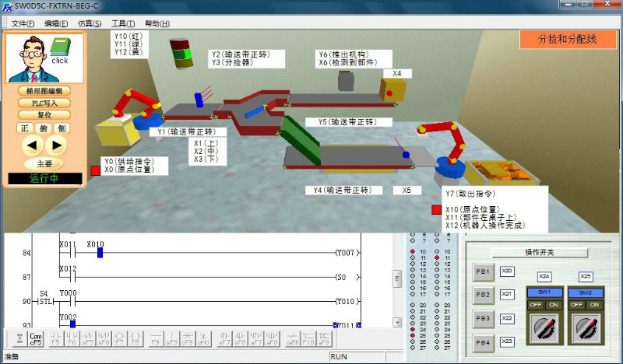
Task: Open the 仿真 menu
Action: [x=90, y=23]
